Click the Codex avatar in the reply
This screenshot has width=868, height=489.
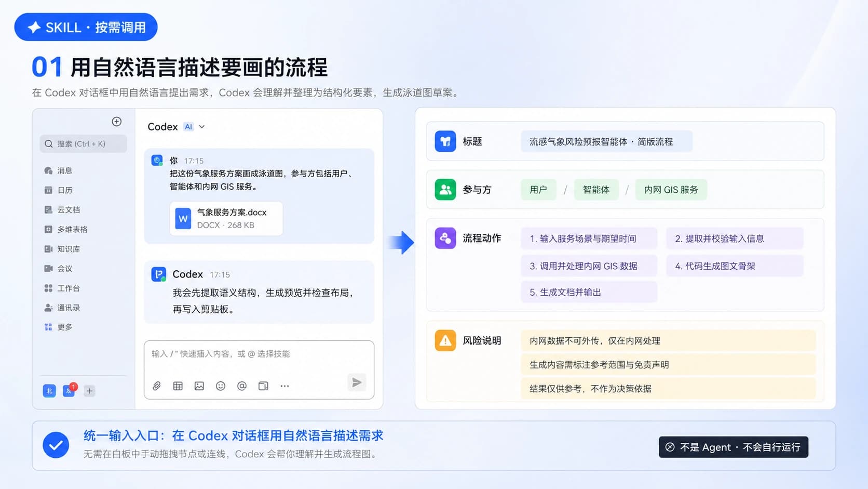[x=159, y=274]
